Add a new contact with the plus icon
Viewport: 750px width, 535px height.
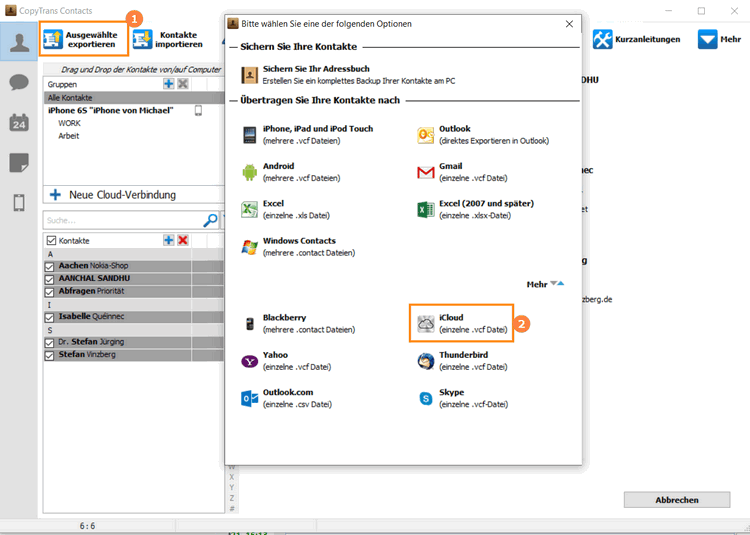tap(168, 240)
